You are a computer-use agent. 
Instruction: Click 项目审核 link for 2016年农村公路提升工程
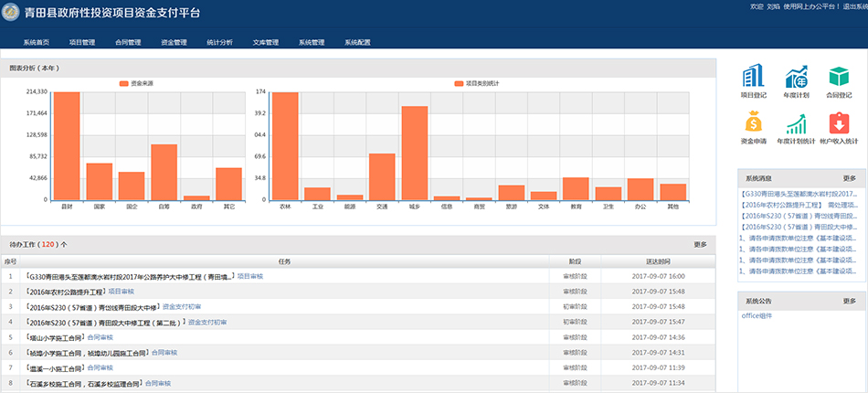[121, 291]
